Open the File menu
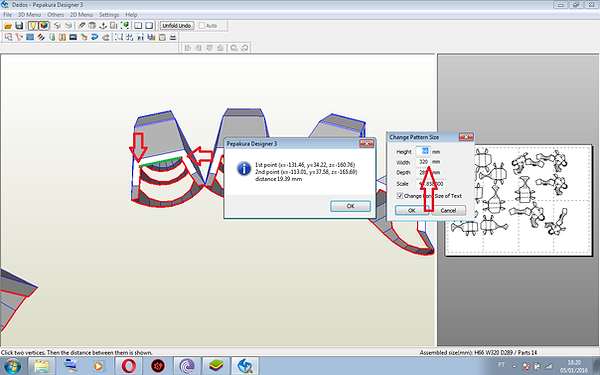 tap(7, 15)
